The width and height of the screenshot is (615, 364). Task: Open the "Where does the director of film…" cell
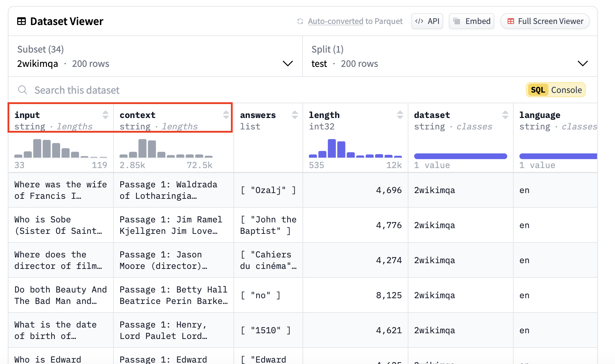coord(61,260)
